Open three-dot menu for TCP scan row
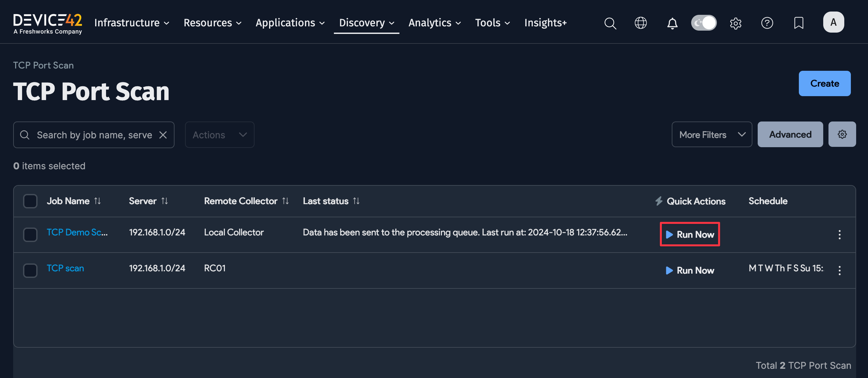 [x=839, y=270]
